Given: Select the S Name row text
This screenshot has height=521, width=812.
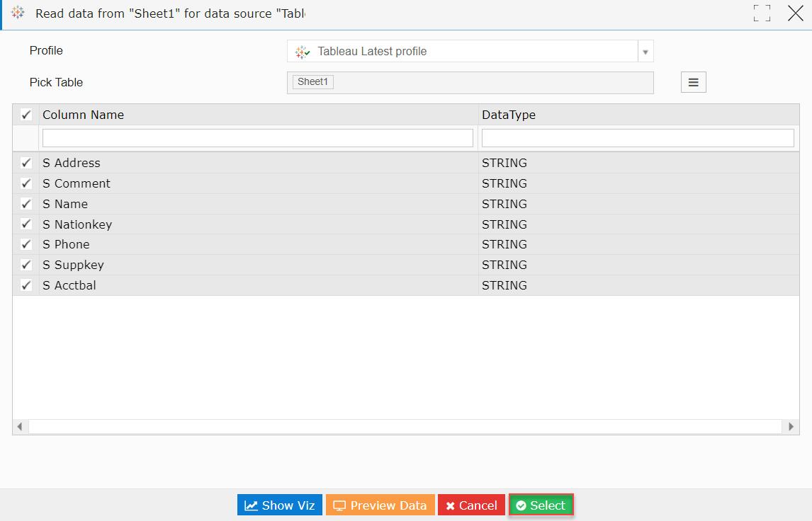Looking at the screenshot, I should point(65,205).
